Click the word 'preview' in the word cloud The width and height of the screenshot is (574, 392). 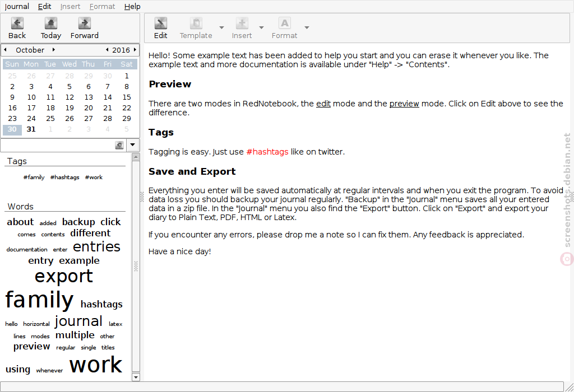(x=32, y=347)
